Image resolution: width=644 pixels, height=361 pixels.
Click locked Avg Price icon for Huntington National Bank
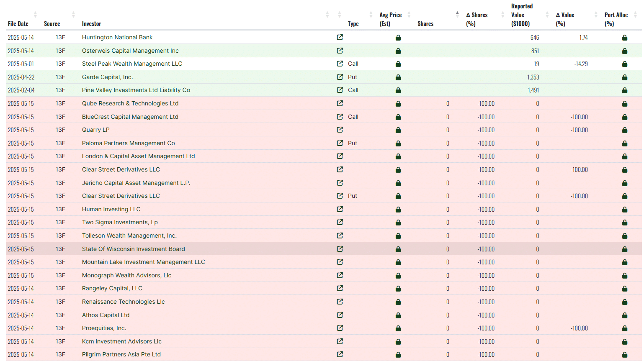pos(398,38)
